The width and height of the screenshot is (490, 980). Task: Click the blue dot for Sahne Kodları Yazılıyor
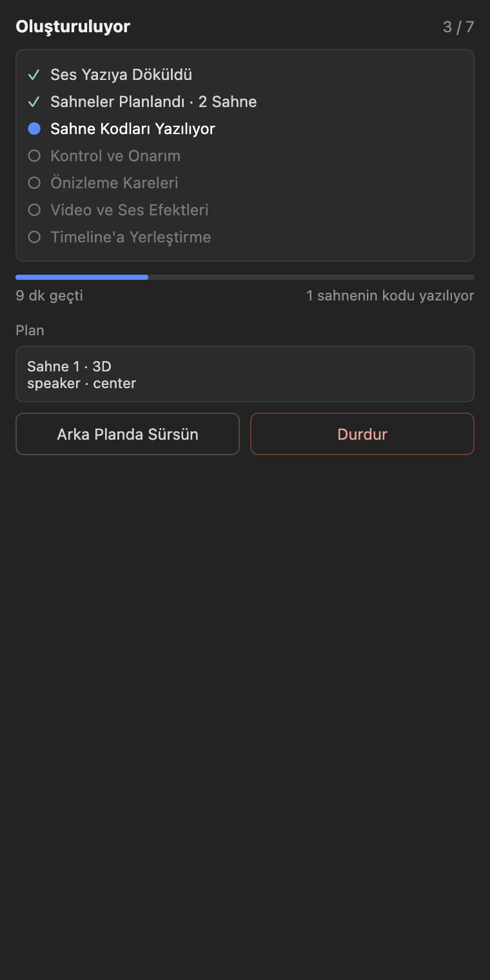click(x=34, y=129)
